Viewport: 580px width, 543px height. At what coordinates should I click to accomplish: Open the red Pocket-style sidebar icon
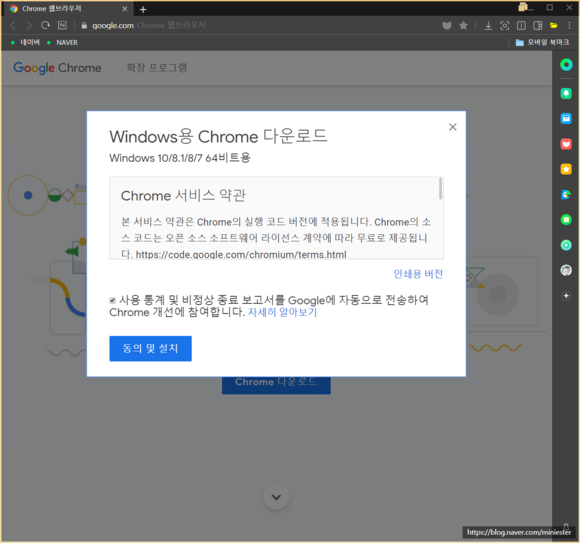pyautogui.click(x=566, y=144)
